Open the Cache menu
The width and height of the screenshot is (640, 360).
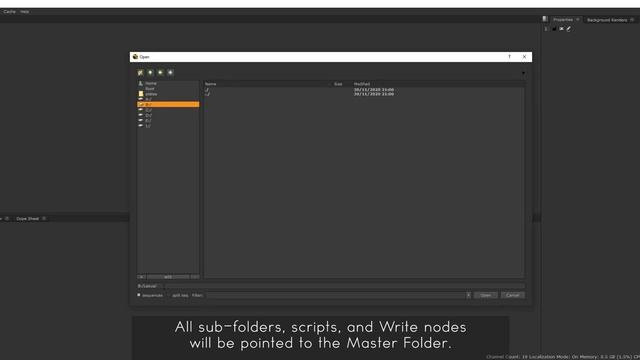click(9, 11)
